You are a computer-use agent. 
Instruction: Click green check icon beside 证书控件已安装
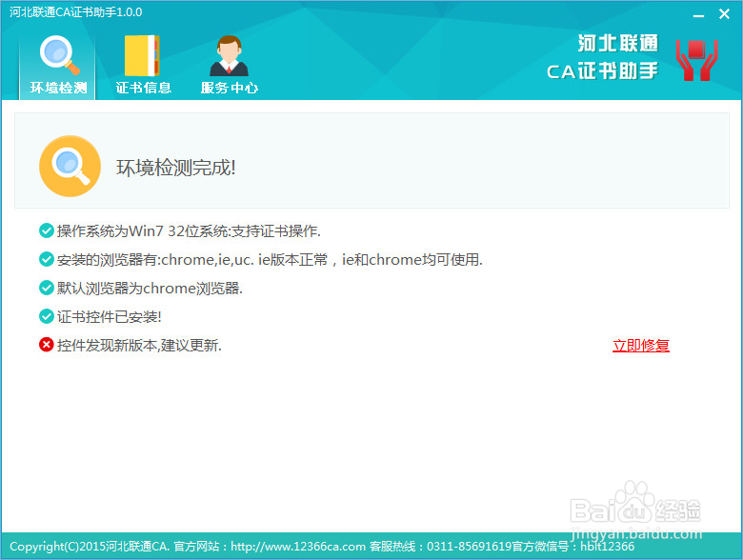(x=46, y=316)
